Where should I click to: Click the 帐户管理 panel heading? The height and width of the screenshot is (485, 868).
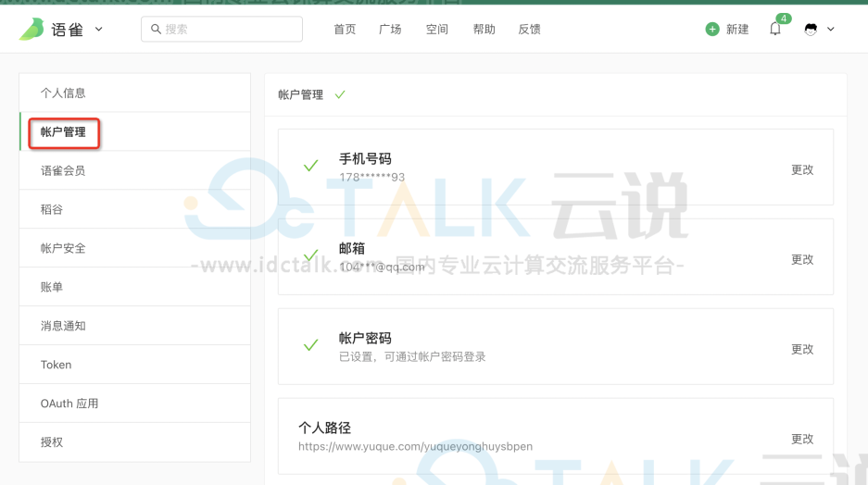300,94
